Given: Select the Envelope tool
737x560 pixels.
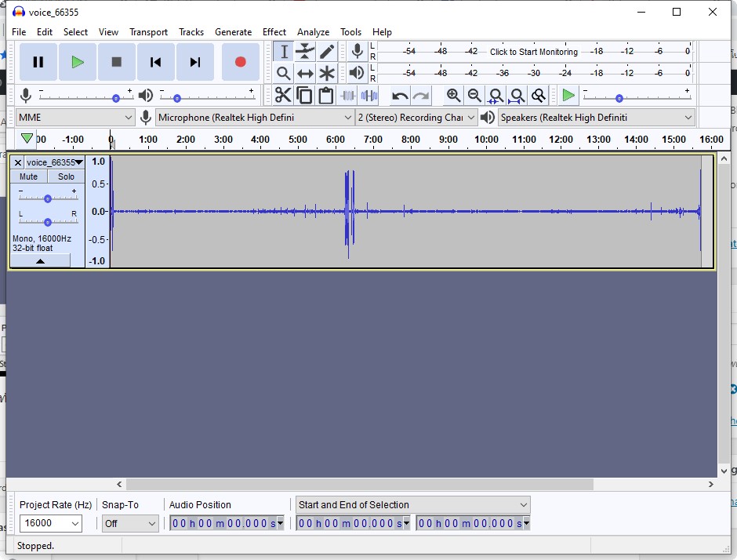Looking at the screenshot, I should click(x=305, y=52).
